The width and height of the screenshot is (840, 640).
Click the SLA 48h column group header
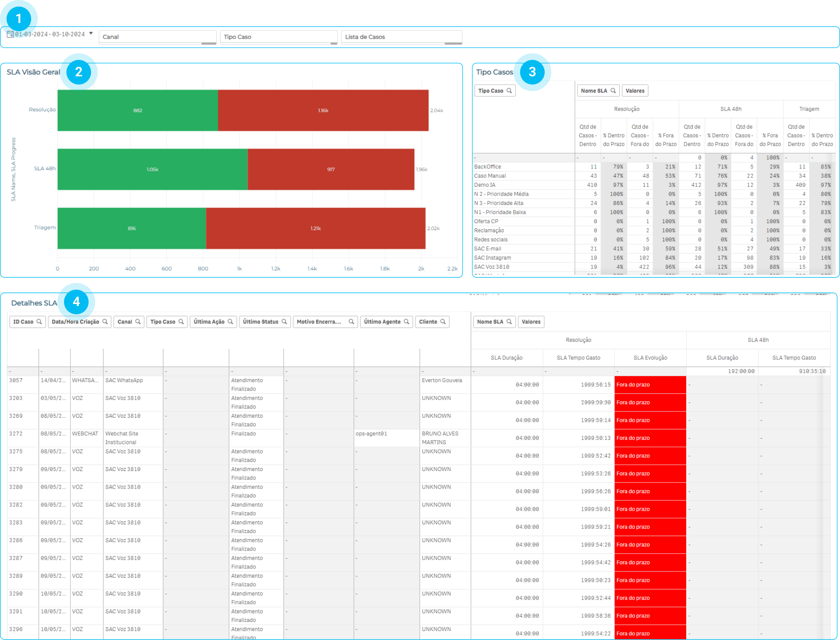click(731, 109)
